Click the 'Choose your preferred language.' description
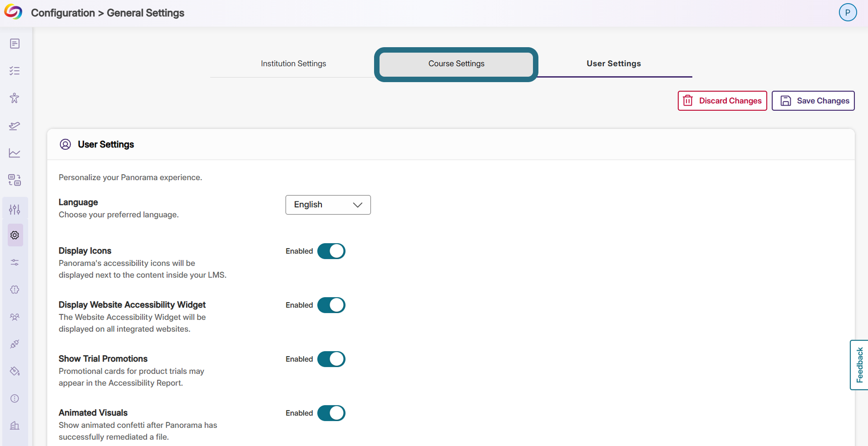The image size is (868, 446). (118, 215)
